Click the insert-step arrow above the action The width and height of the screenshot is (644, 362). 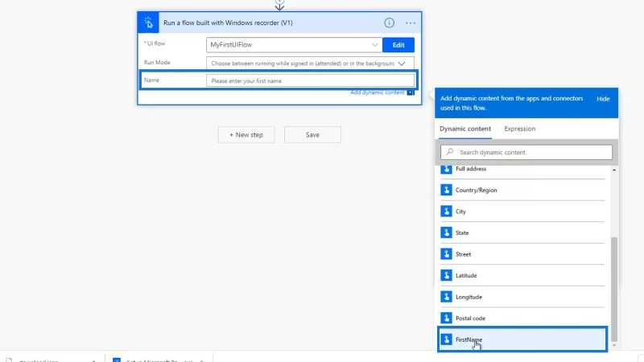click(x=279, y=5)
